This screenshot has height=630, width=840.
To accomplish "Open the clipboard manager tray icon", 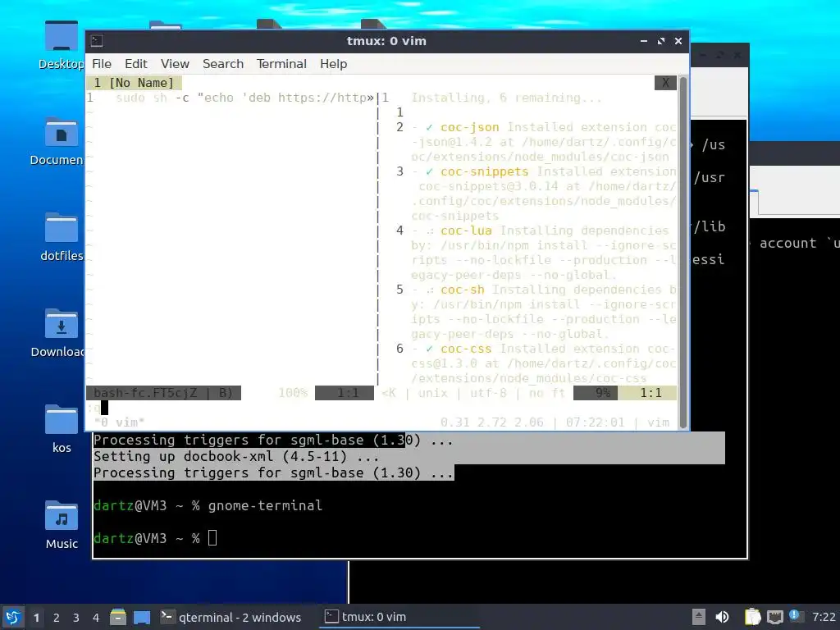I will (752, 617).
